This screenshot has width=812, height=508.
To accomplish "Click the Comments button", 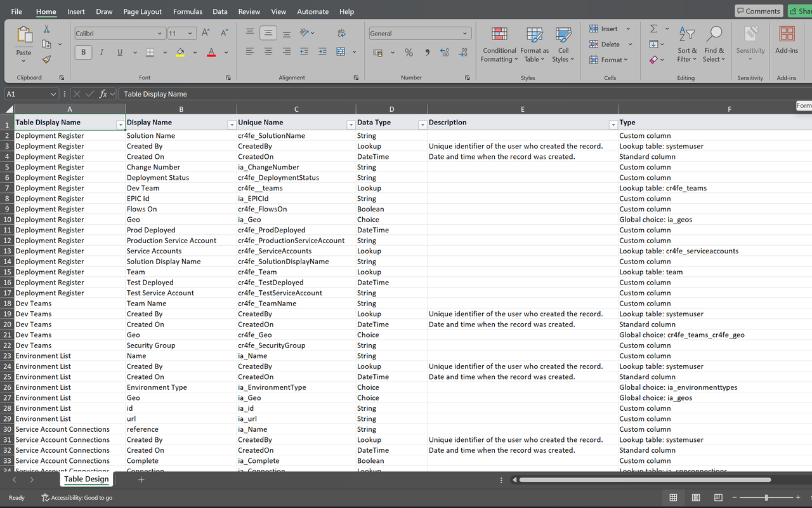I will [x=758, y=11].
